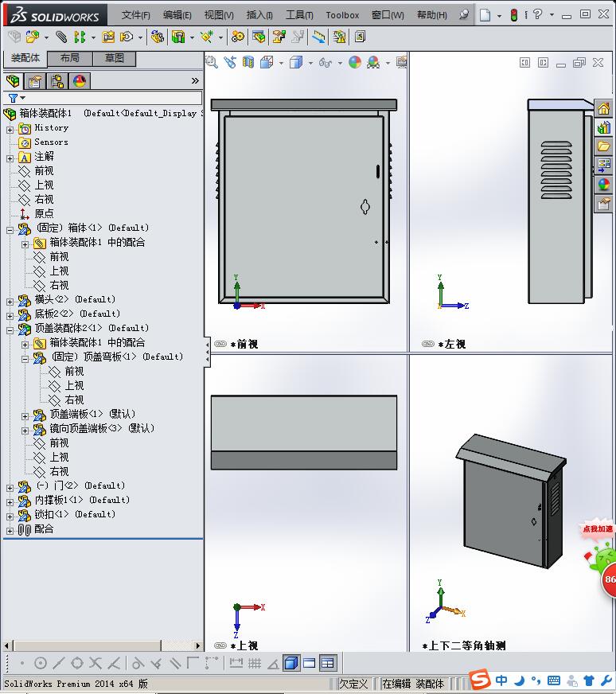Expand the History node
This screenshot has width=616, height=694.
tap(10, 130)
